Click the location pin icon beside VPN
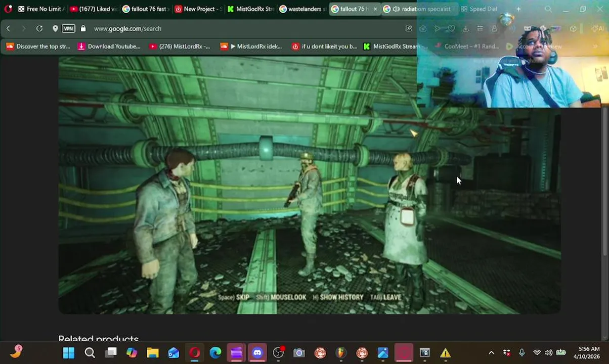The image size is (609, 364). click(x=55, y=29)
